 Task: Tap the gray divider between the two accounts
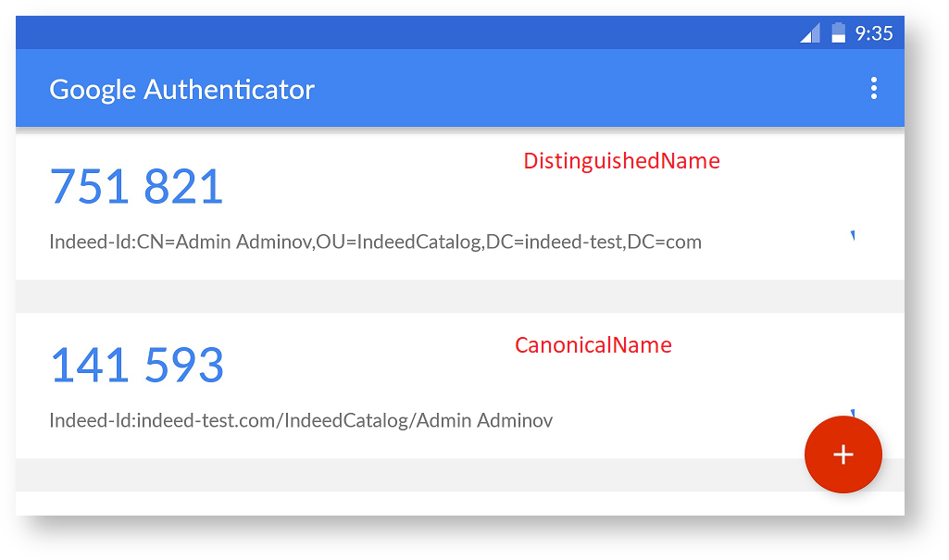pyautogui.click(x=459, y=296)
